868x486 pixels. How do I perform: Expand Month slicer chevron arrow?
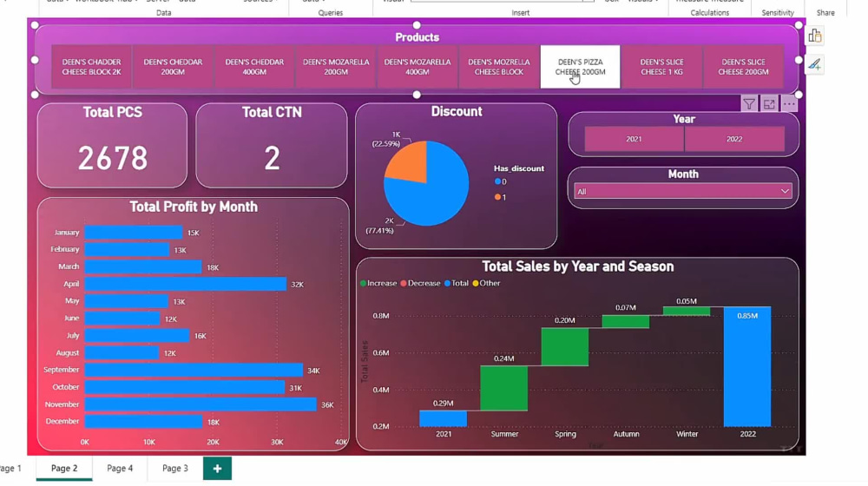point(785,192)
